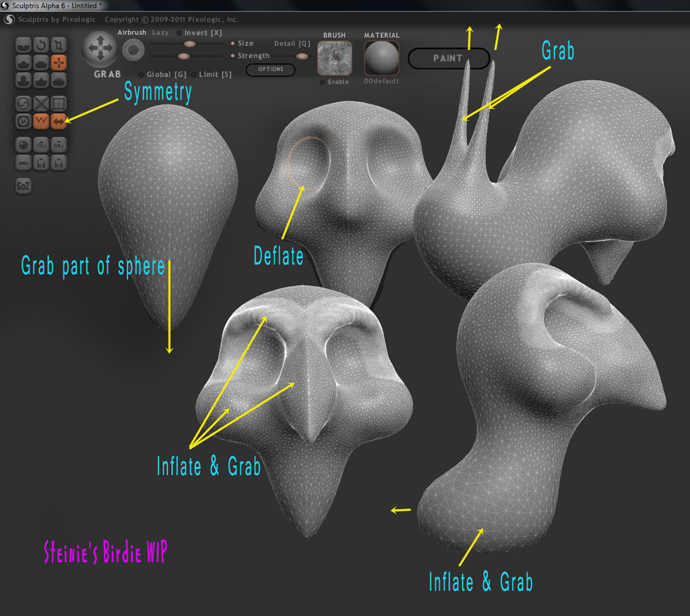Select the Rotate tool icon
This screenshot has width=690, height=616.
(41, 45)
